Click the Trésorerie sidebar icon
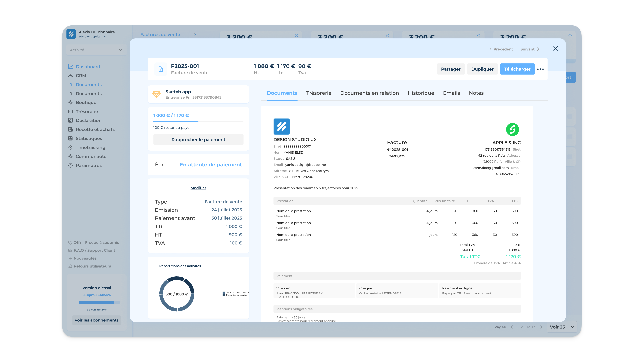This screenshot has height=362, width=644. coord(70,111)
